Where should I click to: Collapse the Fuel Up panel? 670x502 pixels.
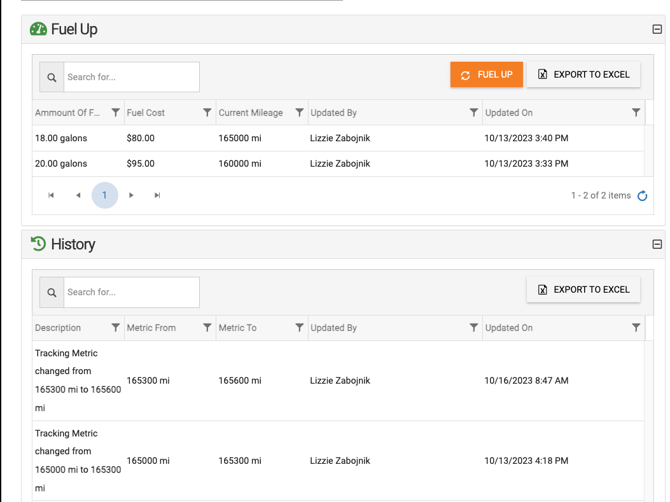click(x=657, y=29)
